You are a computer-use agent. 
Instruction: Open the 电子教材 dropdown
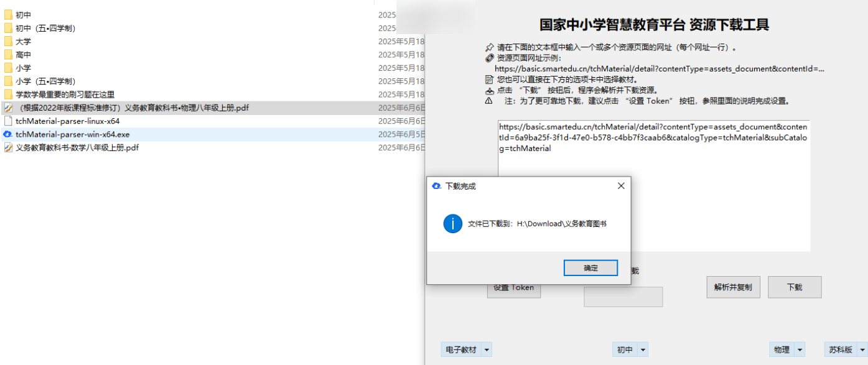[x=487, y=350]
